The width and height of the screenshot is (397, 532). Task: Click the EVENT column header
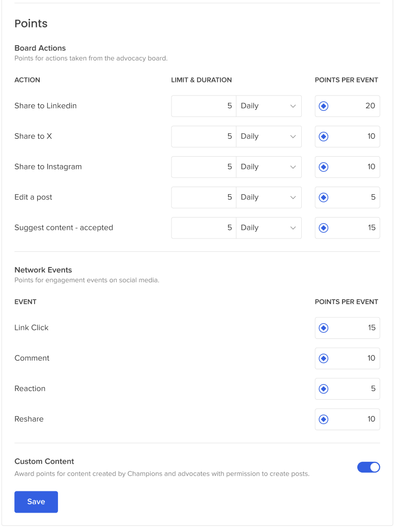coord(25,302)
